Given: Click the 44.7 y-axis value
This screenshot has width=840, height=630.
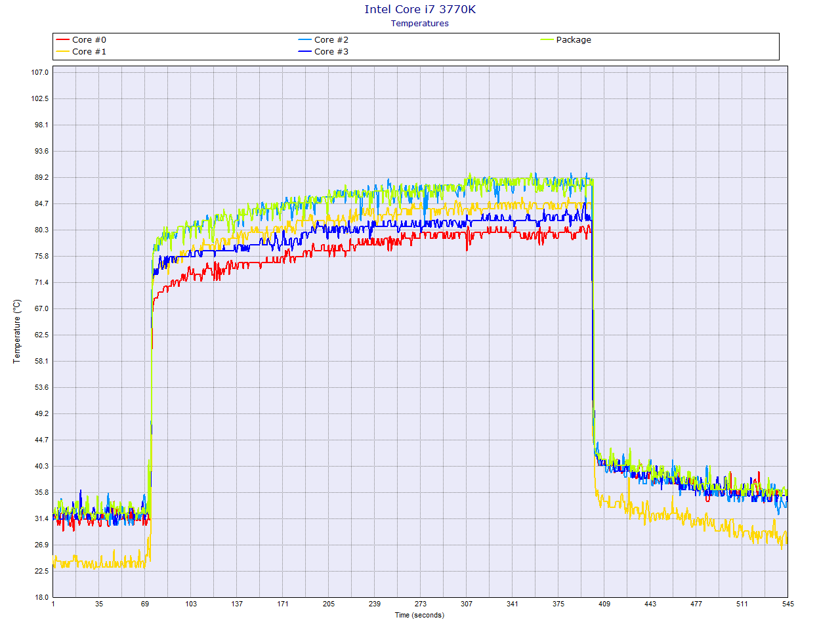Looking at the screenshot, I should 42,440.
